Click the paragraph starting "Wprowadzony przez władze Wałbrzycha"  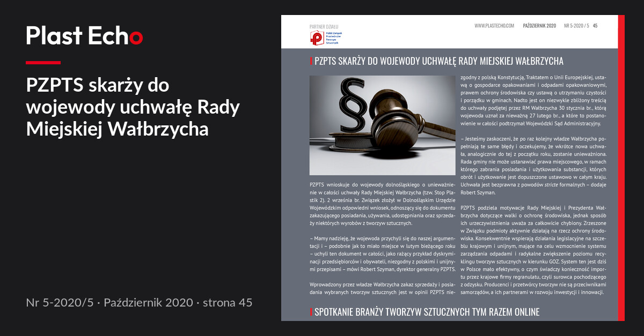383,288
